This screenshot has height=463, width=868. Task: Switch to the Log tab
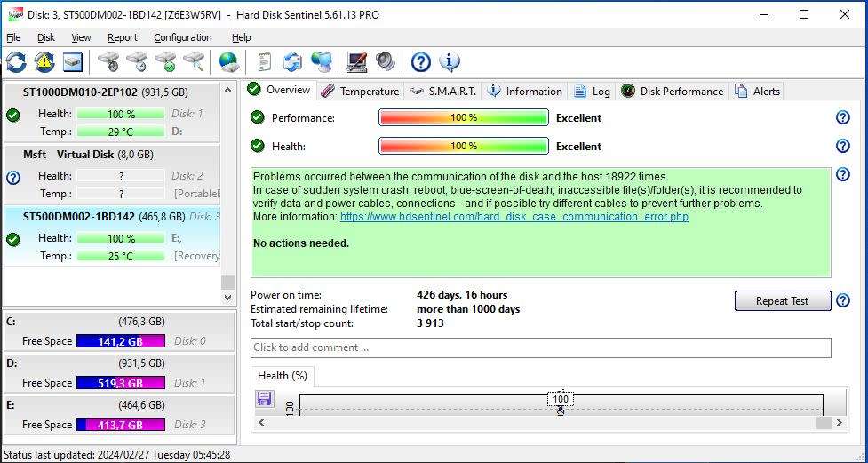(592, 92)
